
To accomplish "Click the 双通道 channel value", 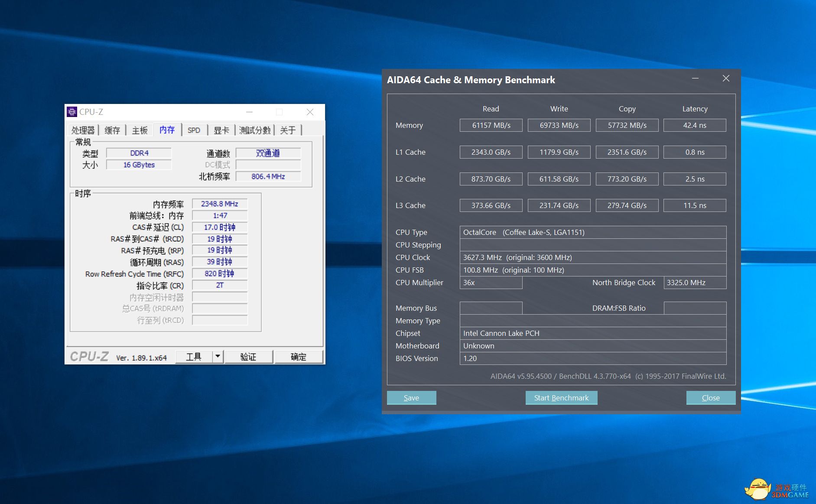I will pyautogui.click(x=268, y=153).
